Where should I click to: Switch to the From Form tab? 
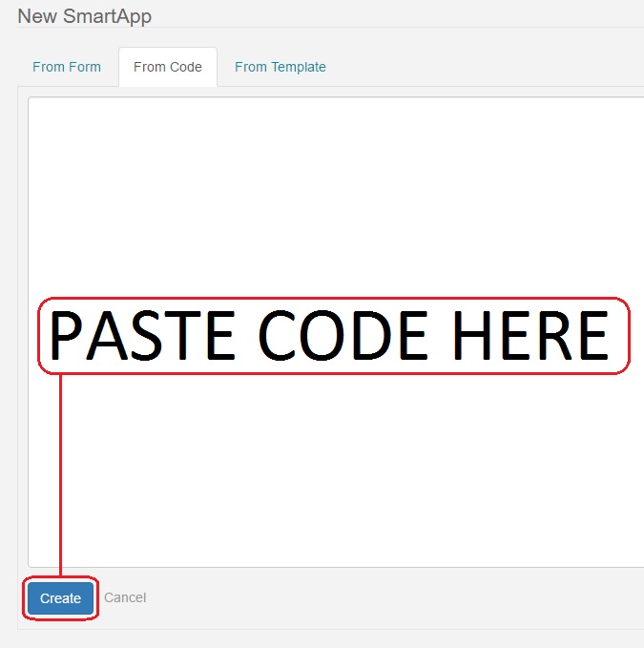coord(67,67)
